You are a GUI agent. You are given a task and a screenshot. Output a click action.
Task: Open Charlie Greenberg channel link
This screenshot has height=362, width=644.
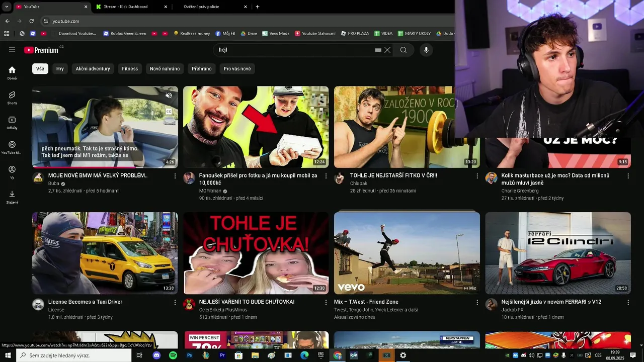pos(520,191)
